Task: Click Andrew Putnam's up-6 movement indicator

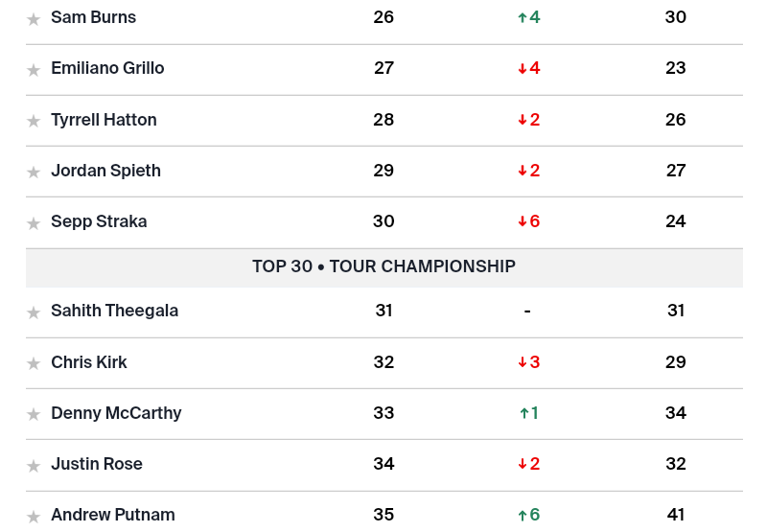Action: pos(528,515)
